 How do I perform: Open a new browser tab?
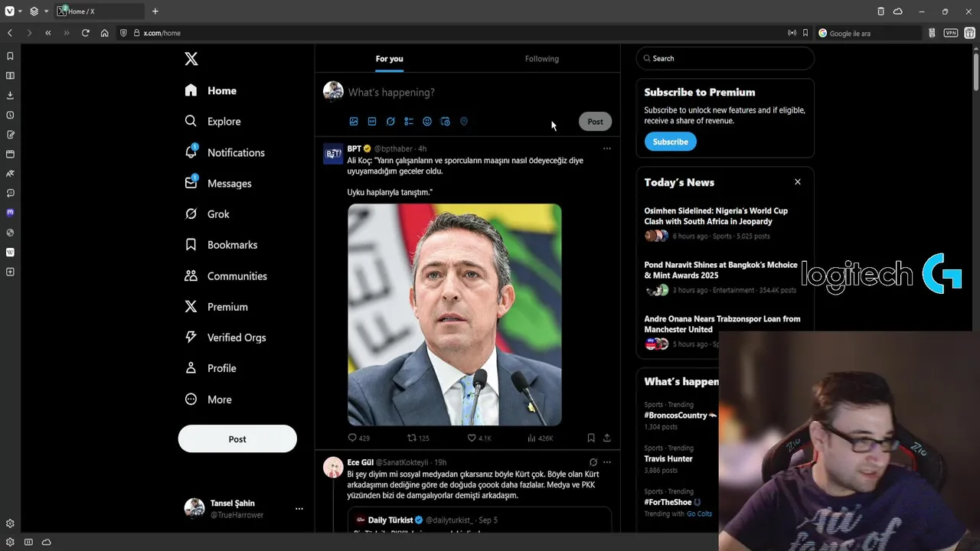pos(155,11)
